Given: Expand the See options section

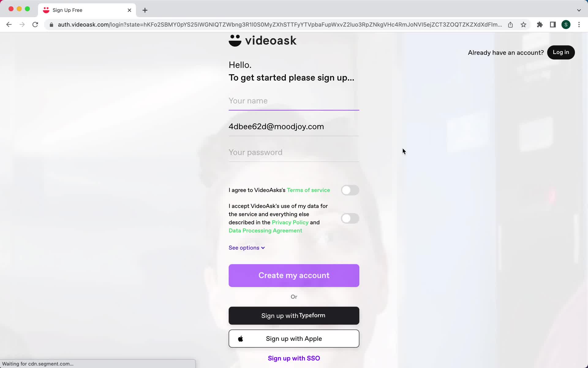Looking at the screenshot, I should 246,247.
